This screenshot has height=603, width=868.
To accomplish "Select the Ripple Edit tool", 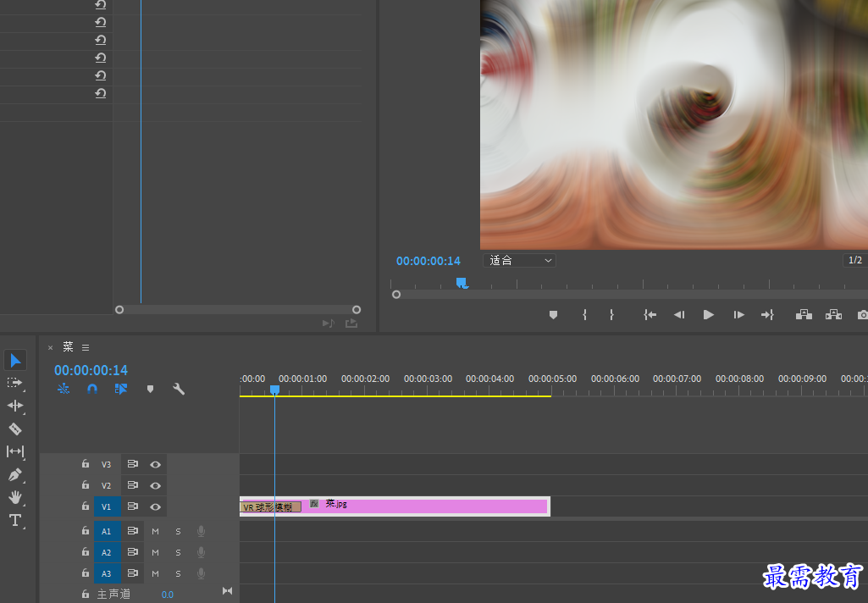I will click(x=15, y=406).
